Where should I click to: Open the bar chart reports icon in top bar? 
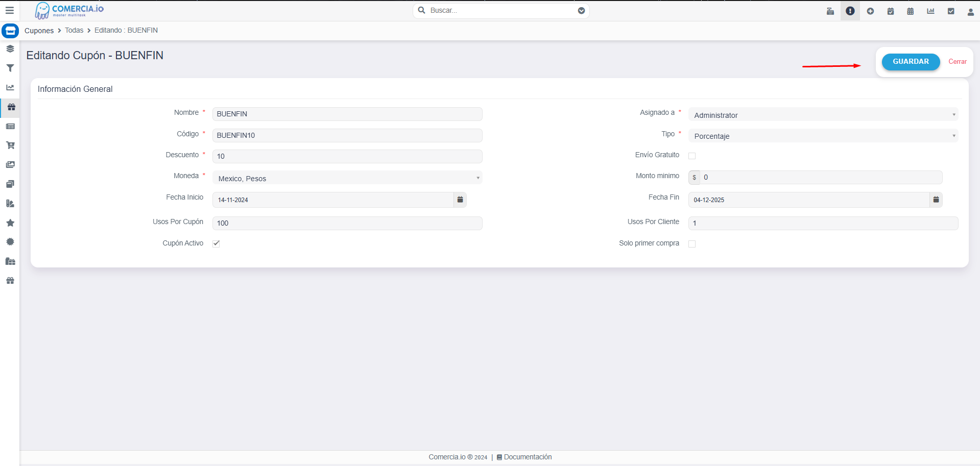tap(930, 11)
